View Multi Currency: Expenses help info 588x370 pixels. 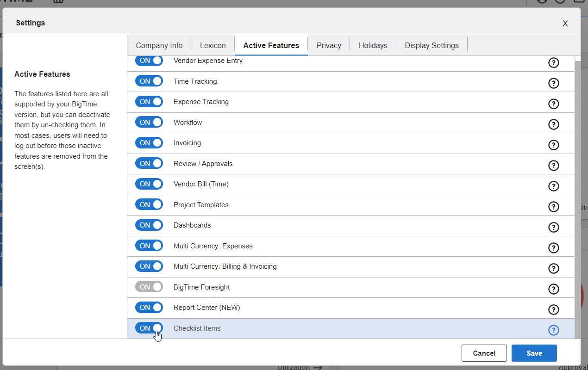coord(554,247)
